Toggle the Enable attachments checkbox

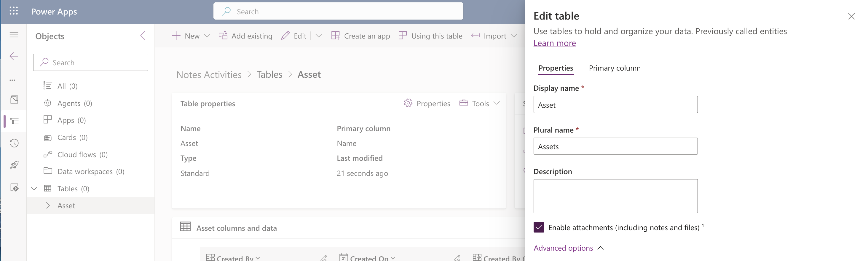(x=539, y=227)
